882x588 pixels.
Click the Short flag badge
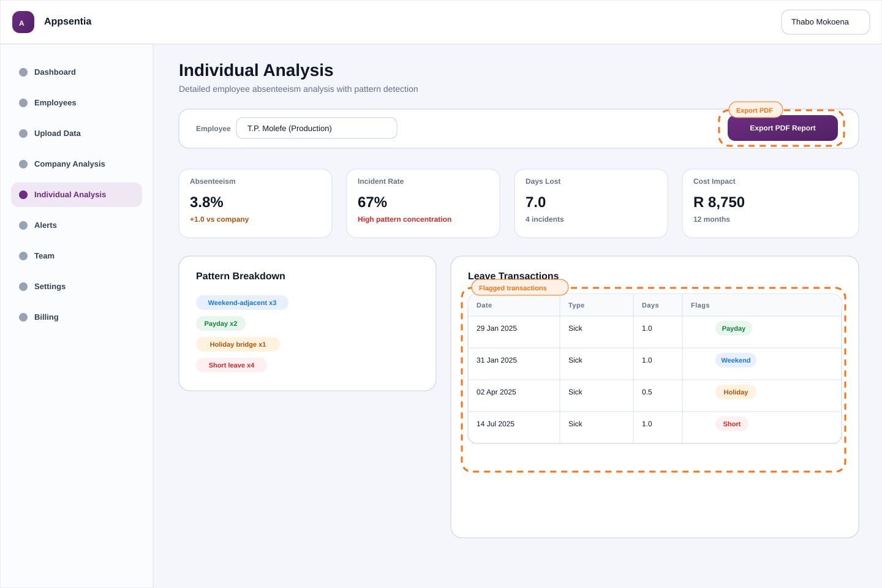[732, 424]
